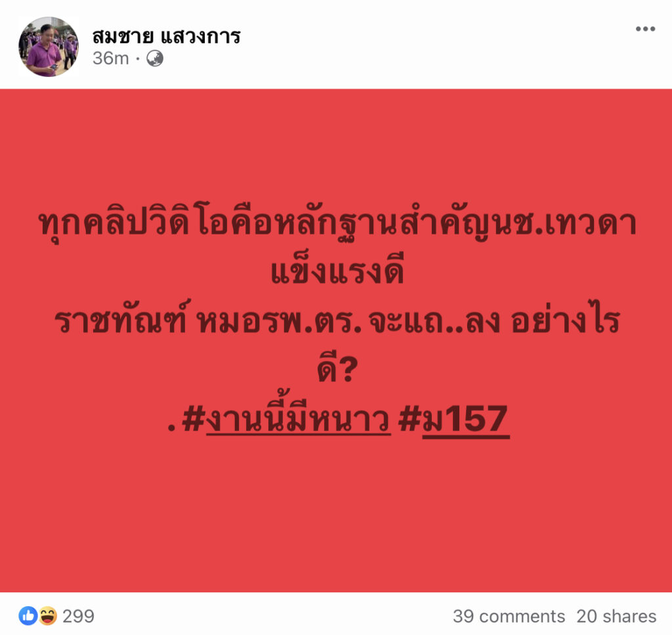Viewport: 672px width, 635px height.
Task: Open สมชาย แสวงการ profile name link
Action: point(166,36)
